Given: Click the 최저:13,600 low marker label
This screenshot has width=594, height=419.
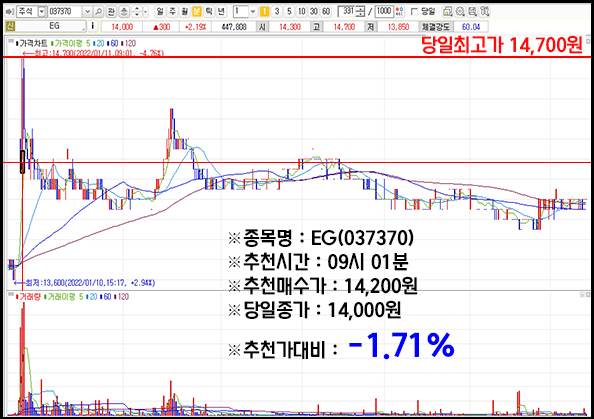Looking at the screenshot, I should pos(85,283).
